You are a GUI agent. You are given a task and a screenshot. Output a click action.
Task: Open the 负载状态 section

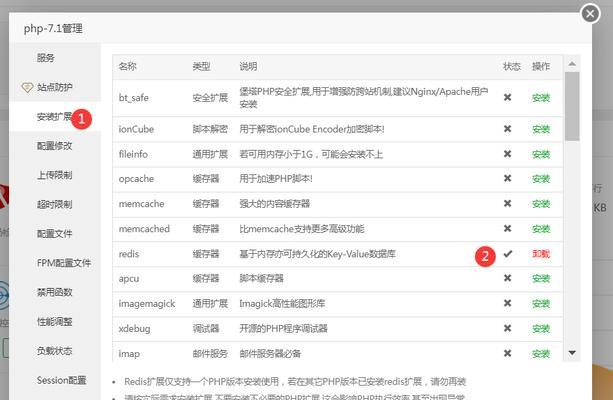point(55,351)
